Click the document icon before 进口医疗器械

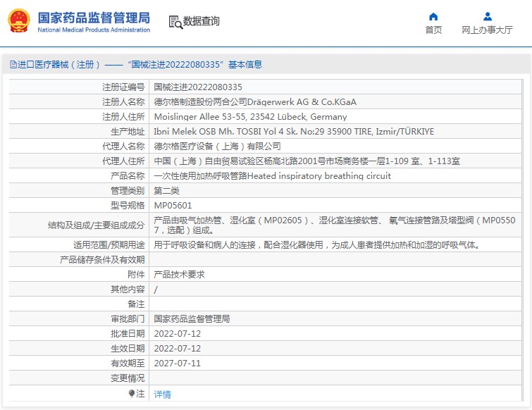pyautogui.click(x=13, y=64)
